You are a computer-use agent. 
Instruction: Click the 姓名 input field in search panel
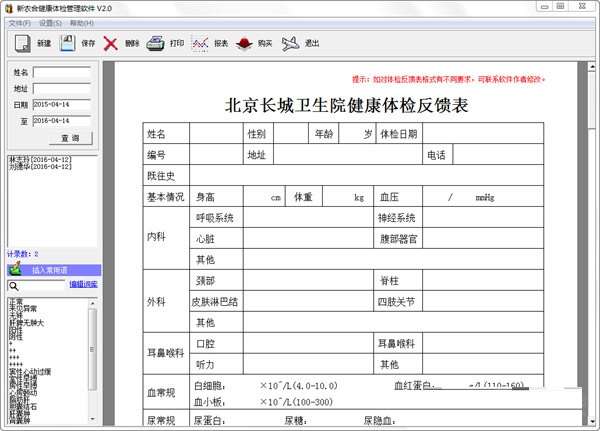[x=62, y=72]
